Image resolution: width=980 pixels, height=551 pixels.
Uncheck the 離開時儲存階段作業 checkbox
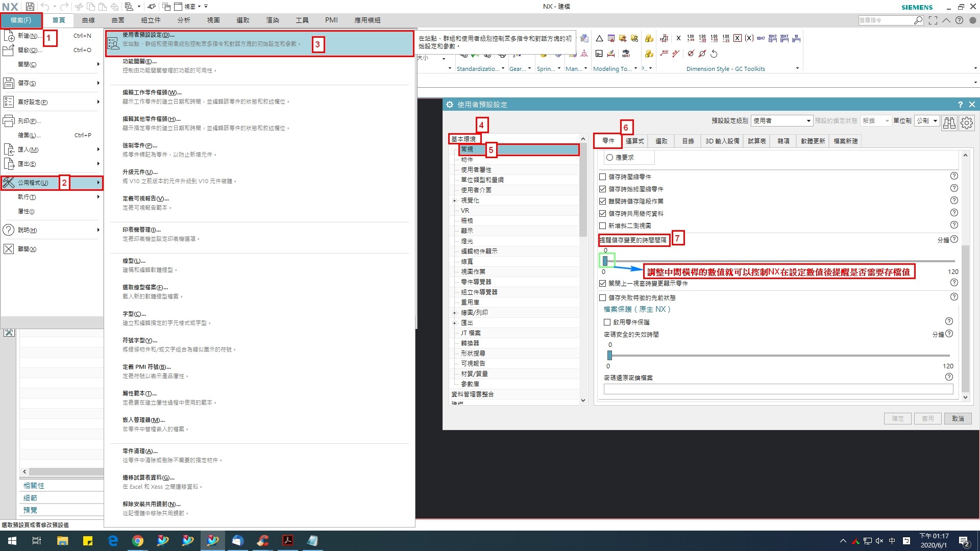tap(602, 202)
